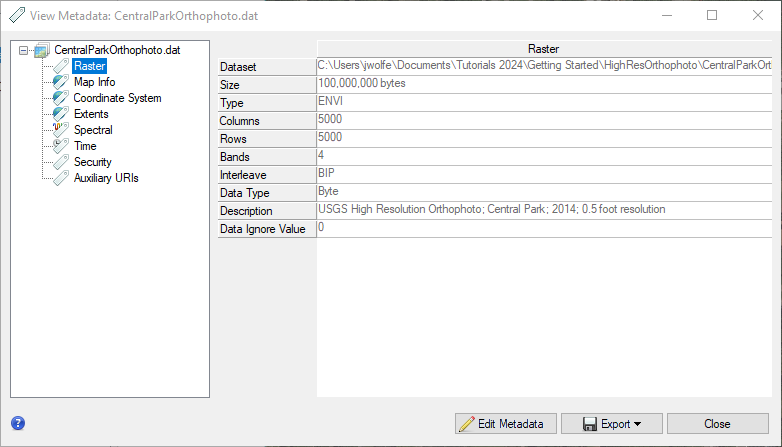Click the Coordinate System tag icon
Viewport: 782px width, 447px height.
[60, 98]
